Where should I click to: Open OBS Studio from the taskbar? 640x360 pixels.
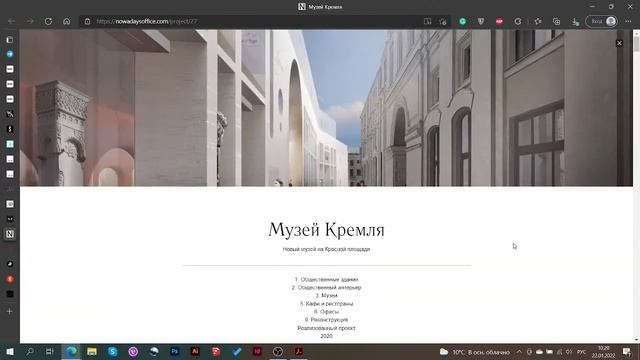pyautogui.click(x=278, y=351)
